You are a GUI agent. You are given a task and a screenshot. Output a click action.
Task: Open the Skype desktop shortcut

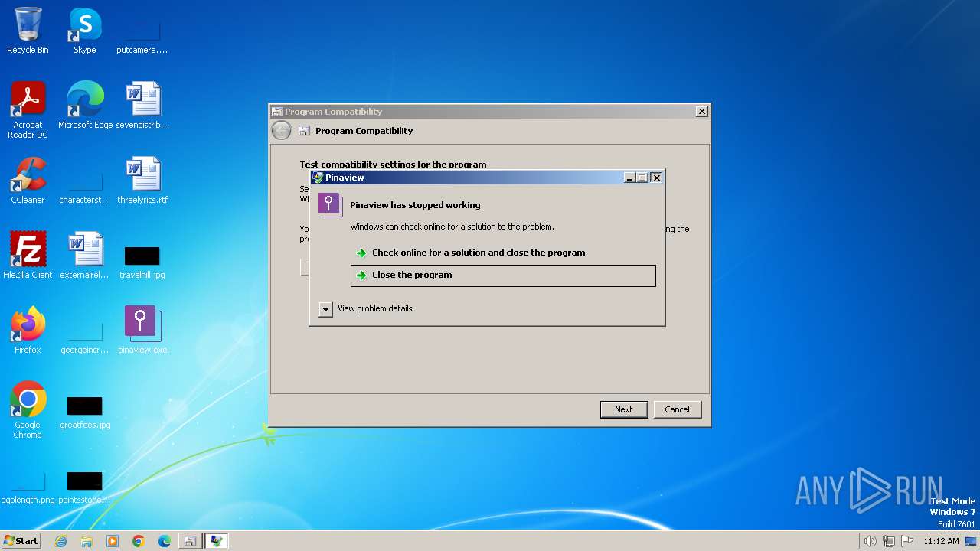tap(84, 31)
